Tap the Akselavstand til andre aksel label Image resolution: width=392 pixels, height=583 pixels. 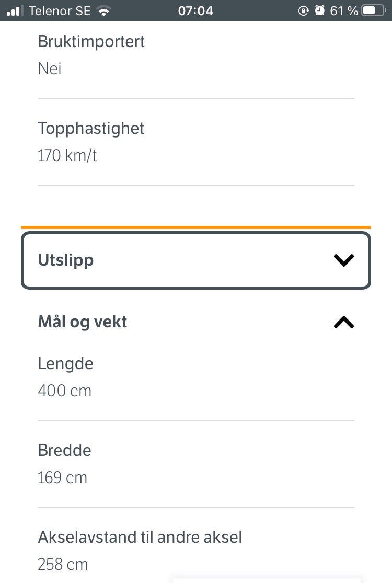[x=140, y=538]
